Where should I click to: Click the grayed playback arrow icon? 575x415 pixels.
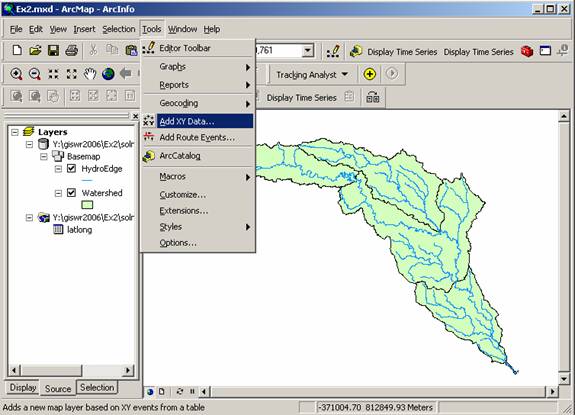pyautogui.click(x=391, y=74)
